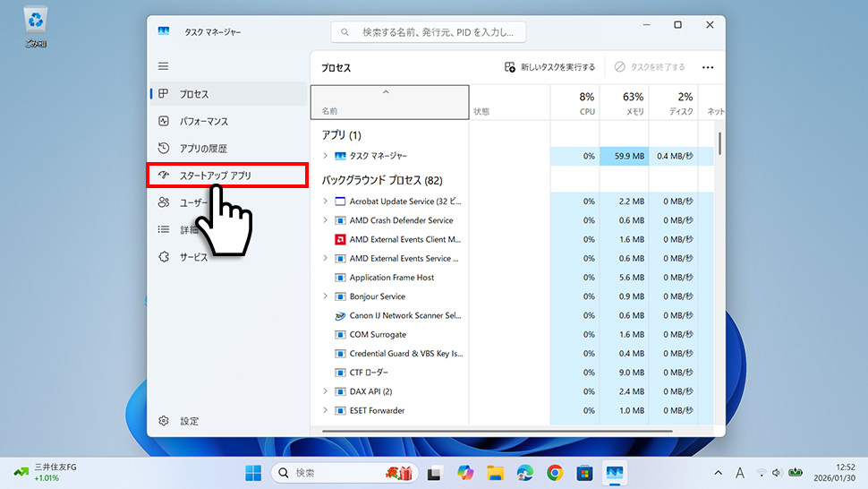Screen dimensions: 868x489
Task: Click the Canon IJ Network Scanner icon
Action: (x=340, y=316)
